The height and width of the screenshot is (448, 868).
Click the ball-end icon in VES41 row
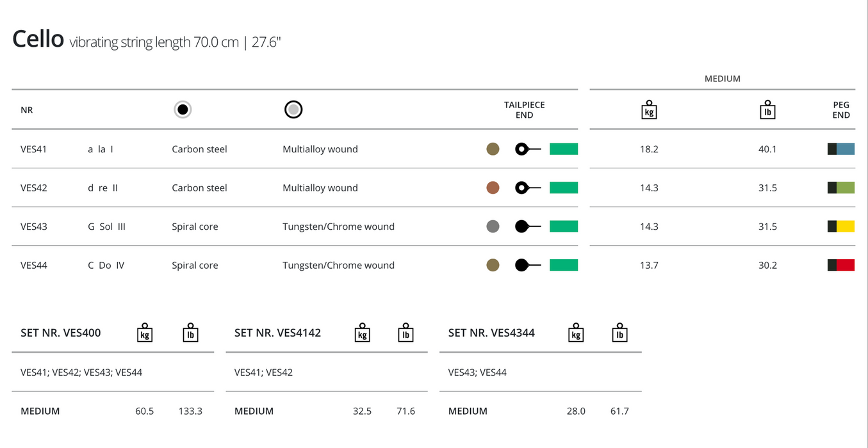528,149
